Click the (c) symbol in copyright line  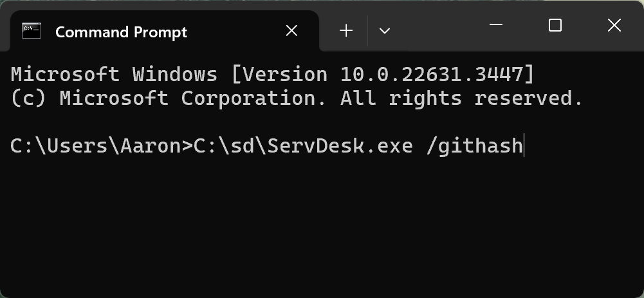[x=29, y=98]
